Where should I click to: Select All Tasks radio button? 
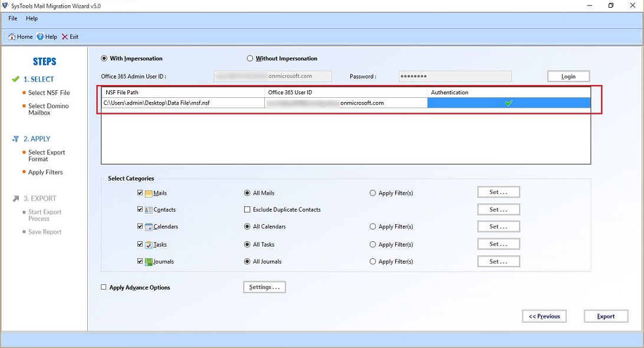tap(247, 244)
